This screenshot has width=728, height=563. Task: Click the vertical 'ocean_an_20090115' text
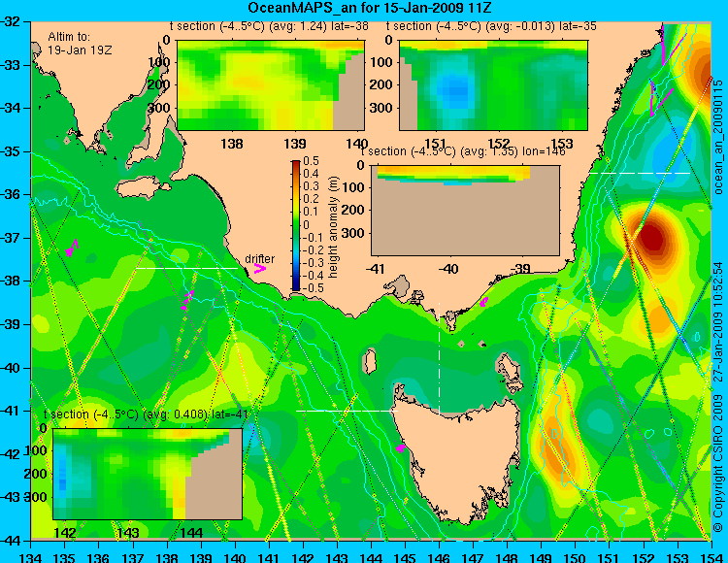[x=718, y=137]
